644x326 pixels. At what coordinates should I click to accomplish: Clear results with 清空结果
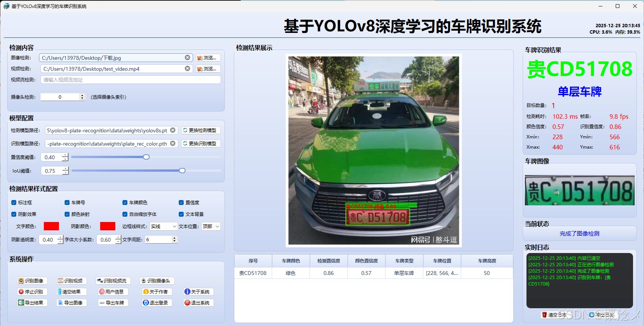[x=71, y=292]
